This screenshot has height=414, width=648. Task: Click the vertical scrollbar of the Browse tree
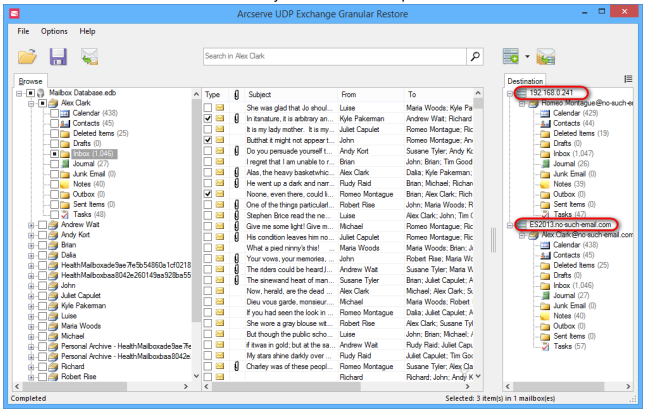tap(196, 211)
